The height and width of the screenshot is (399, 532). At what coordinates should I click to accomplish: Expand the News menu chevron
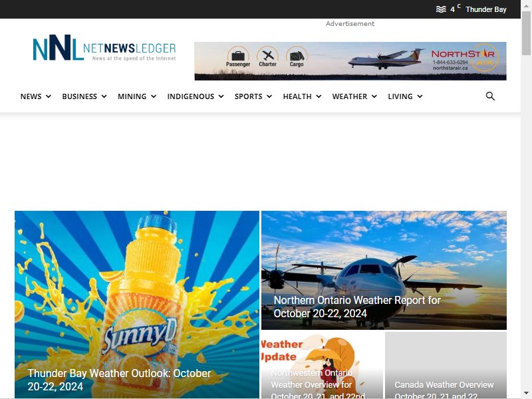pyautogui.click(x=49, y=96)
